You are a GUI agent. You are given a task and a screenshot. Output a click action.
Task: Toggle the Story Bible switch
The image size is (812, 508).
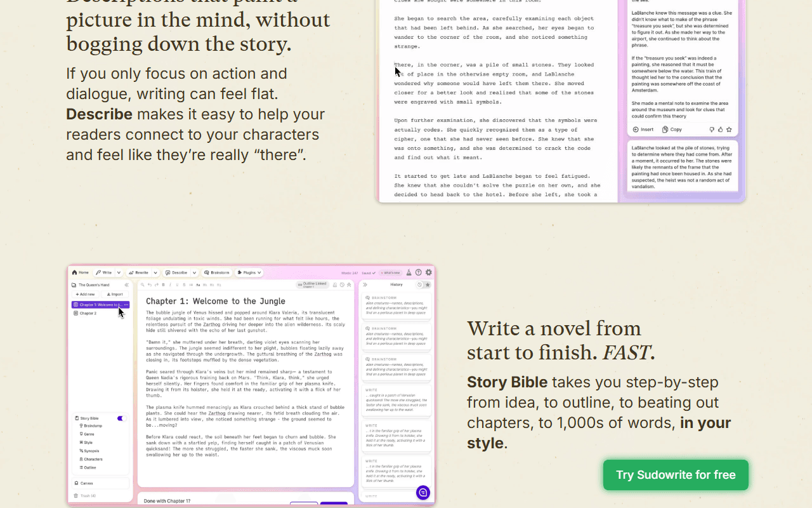121,418
